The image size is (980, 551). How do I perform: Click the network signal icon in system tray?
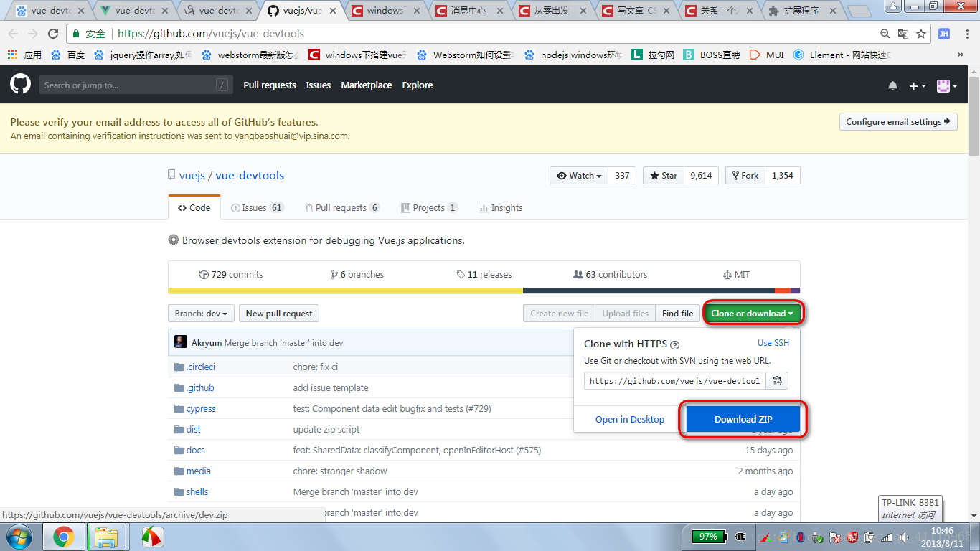(887, 537)
